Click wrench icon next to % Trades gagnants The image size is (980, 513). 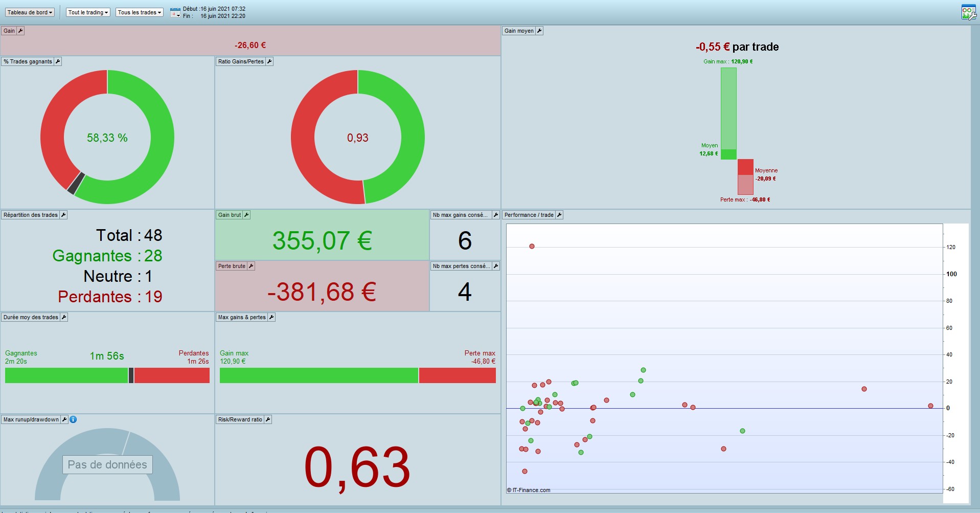pos(58,61)
